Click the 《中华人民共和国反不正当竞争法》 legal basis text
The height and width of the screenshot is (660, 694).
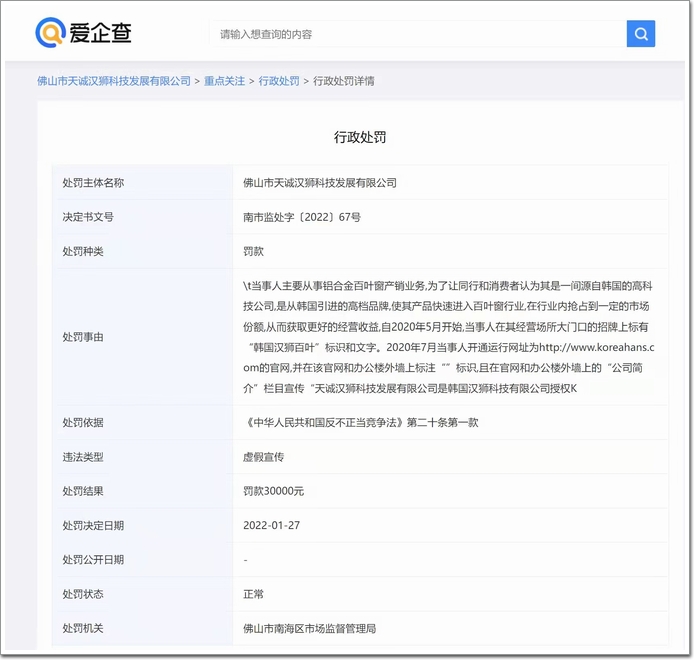pos(360,423)
